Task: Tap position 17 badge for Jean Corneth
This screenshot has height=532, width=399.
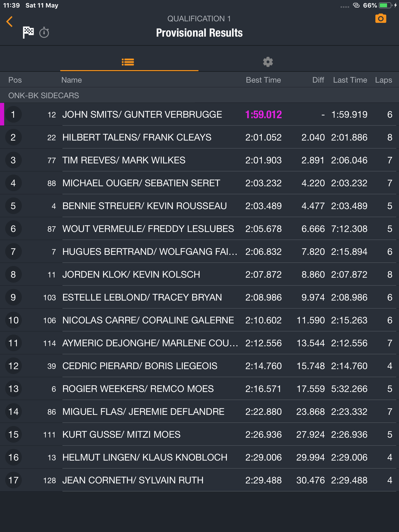Action: (13, 480)
